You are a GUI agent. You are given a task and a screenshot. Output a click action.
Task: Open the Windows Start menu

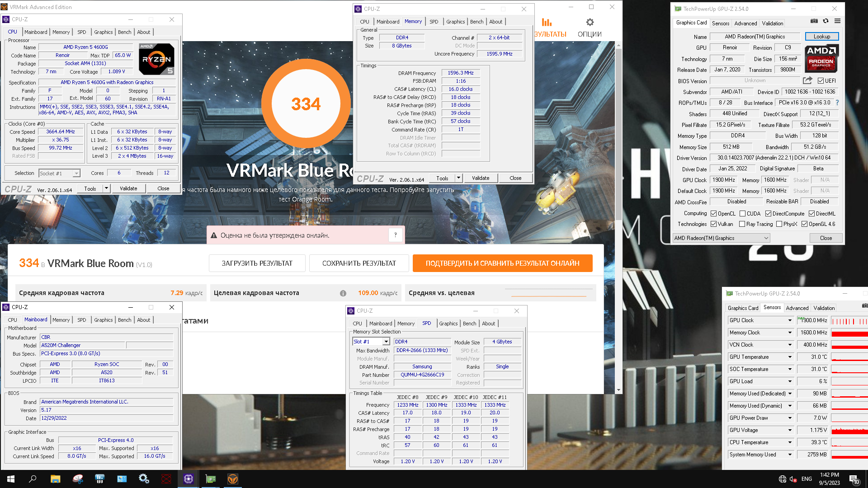pyautogui.click(x=11, y=479)
